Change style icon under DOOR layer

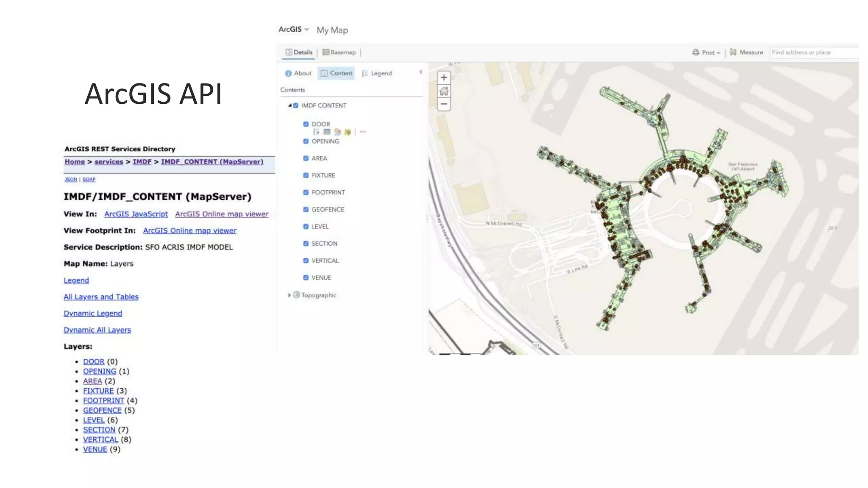pos(337,132)
